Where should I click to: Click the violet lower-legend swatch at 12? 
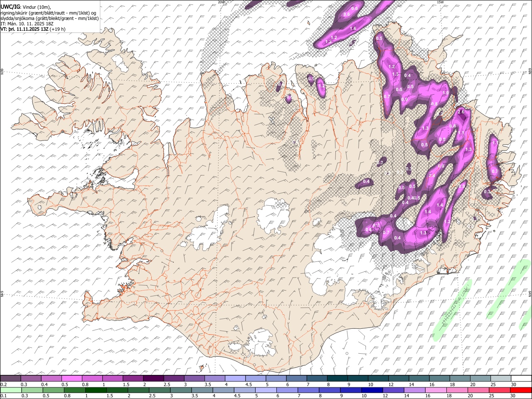pyautogui.click(x=393, y=390)
